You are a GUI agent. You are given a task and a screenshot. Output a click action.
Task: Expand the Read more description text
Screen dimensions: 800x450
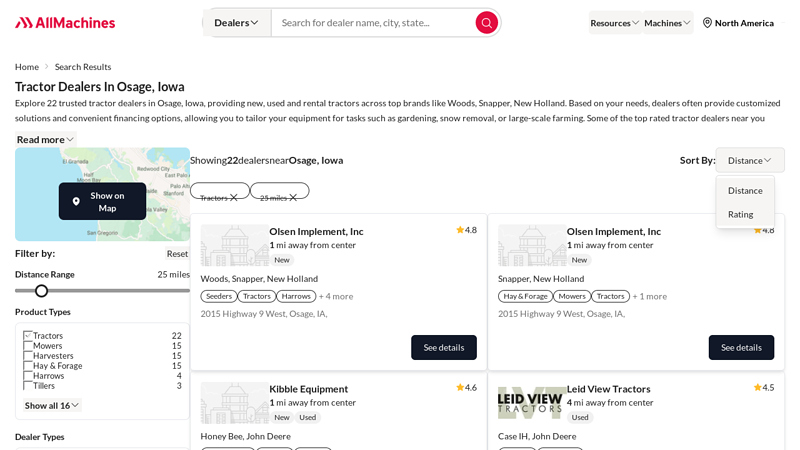tap(45, 139)
